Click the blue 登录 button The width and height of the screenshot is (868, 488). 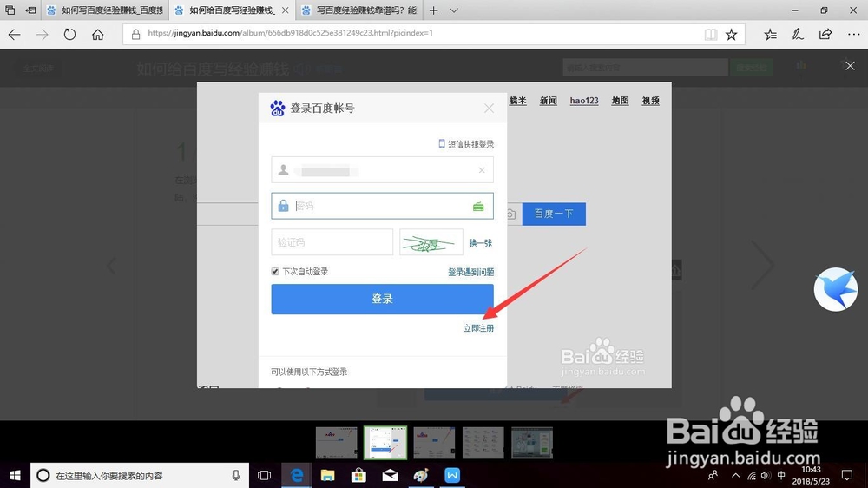tap(382, 299)
